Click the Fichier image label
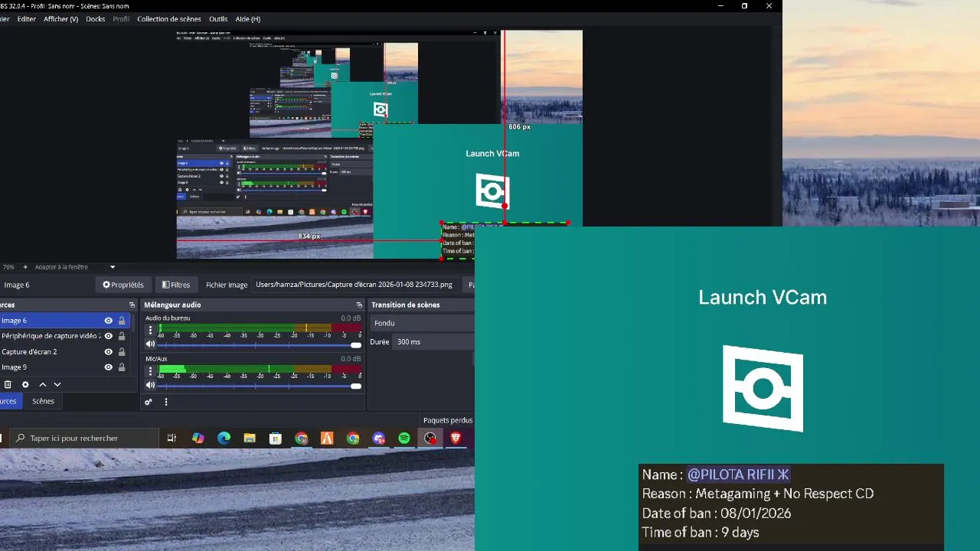The width and height of the screenshot is (980, 551). coord(227,285)
